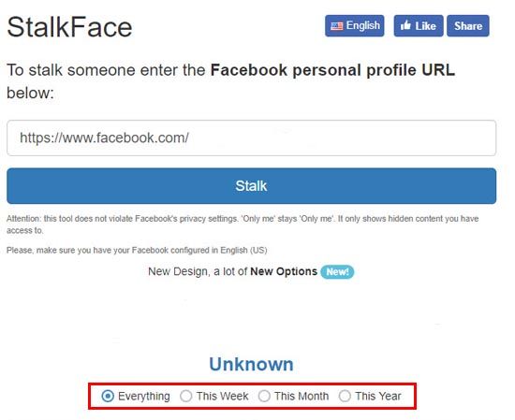Click the This Year label text

(378, 396)
